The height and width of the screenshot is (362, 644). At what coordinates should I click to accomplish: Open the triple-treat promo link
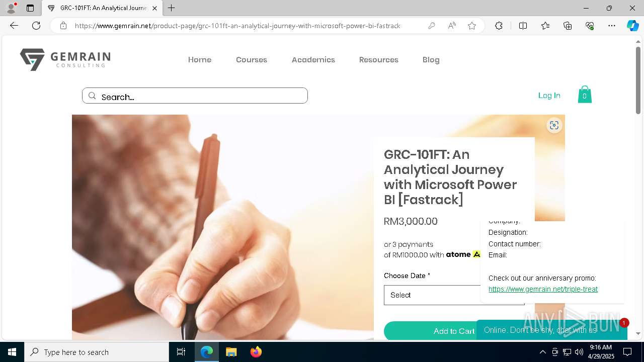[x=543, y=289]
